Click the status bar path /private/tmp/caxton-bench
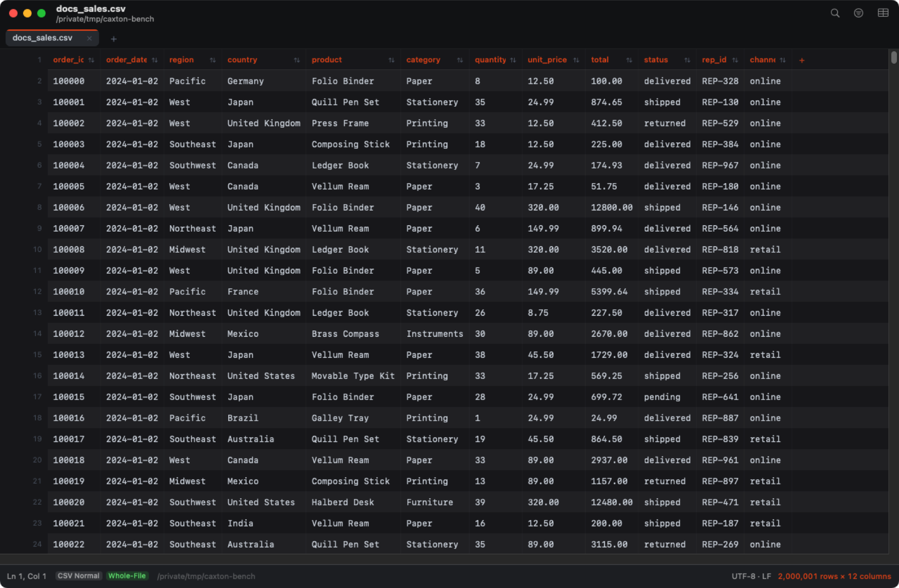Viewport: 899px width, 588px height. [206, 576]
